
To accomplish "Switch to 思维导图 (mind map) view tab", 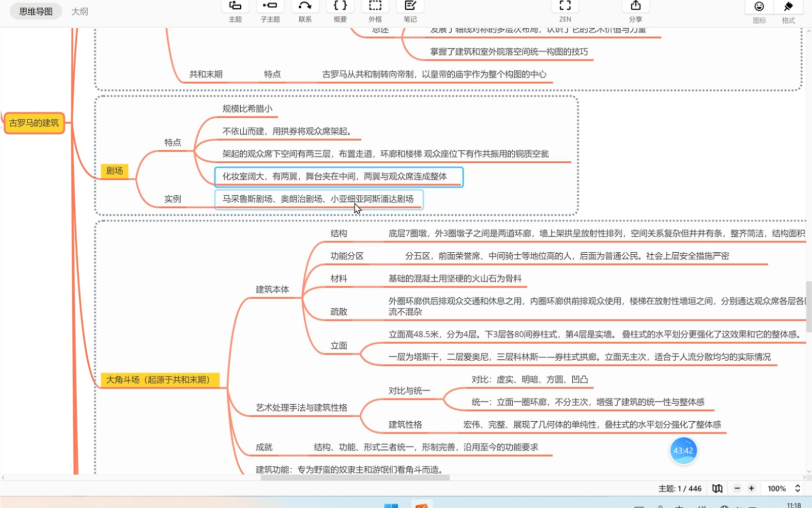I will point(35,11).
